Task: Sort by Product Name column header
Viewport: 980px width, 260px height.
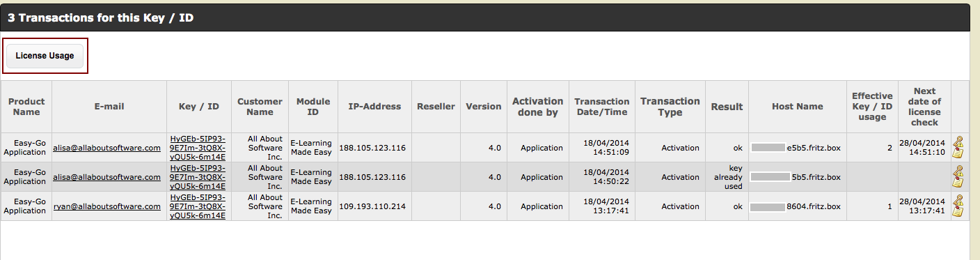Action: pos(26,107)
